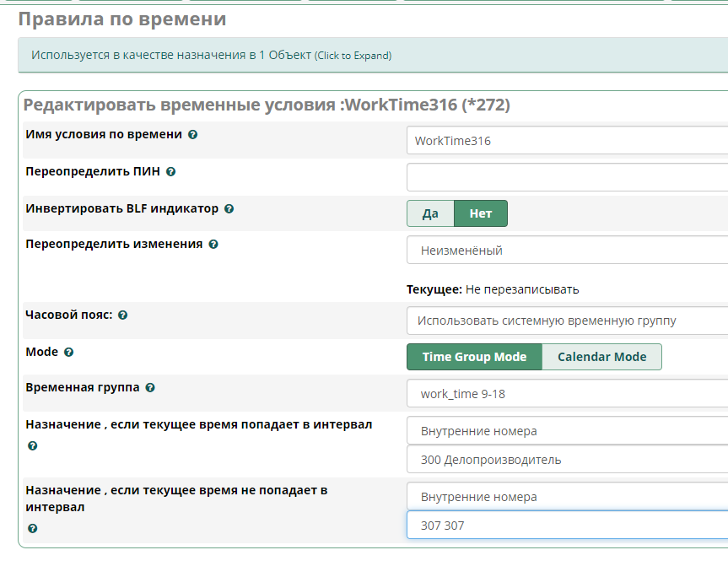This screenshot has width=728, height=577.
Task: Select Time Group Mode
Action: [474, 357]
